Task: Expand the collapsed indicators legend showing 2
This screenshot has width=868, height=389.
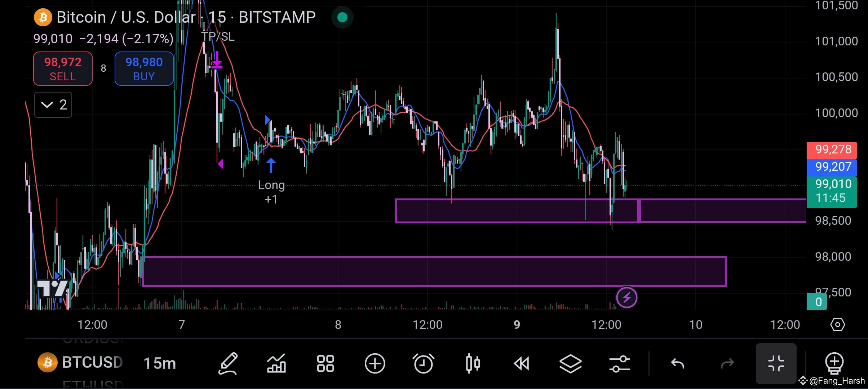Action: coord(53,105)
